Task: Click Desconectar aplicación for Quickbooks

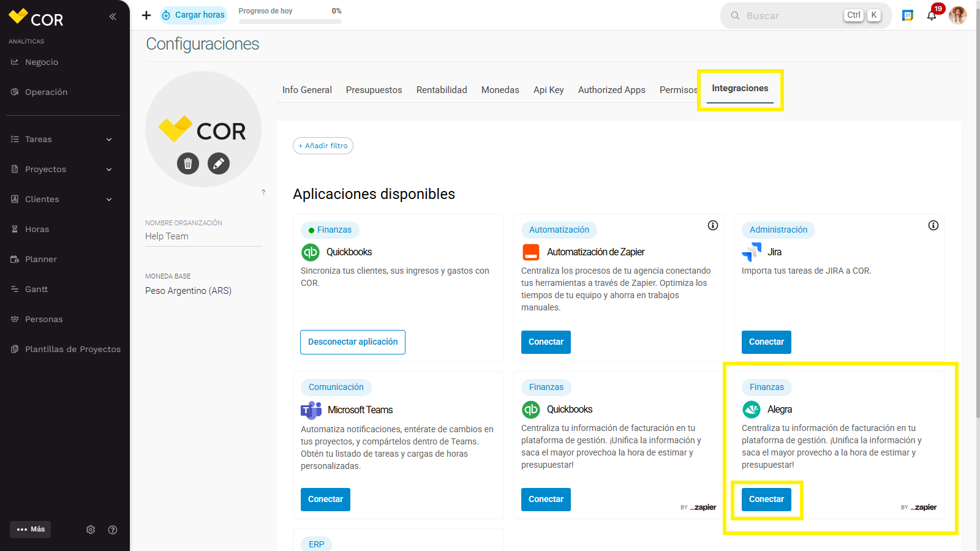Action: pos(353,342)
